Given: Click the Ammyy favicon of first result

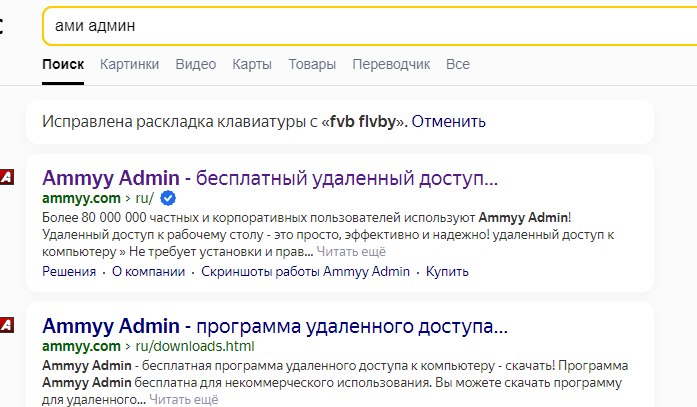Looking at the screenshot, I should pyautogui.click(x=7, y=177).
